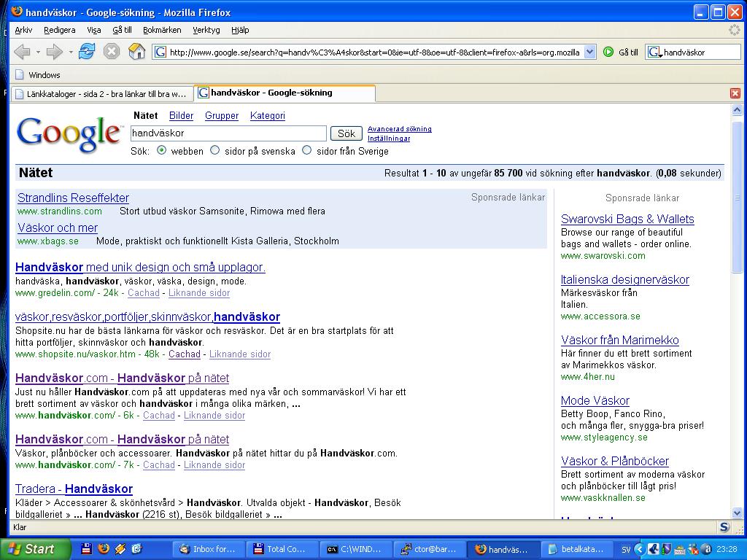Open Väskor & Plånböcker ad link
The width and height of the screenshot is (747, 560).
tap(614, 461)
